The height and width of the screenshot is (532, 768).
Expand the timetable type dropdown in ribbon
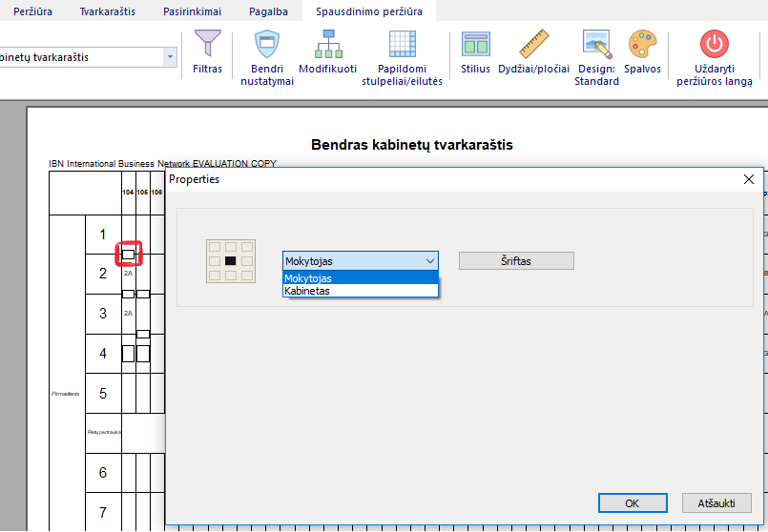[171, 57]
